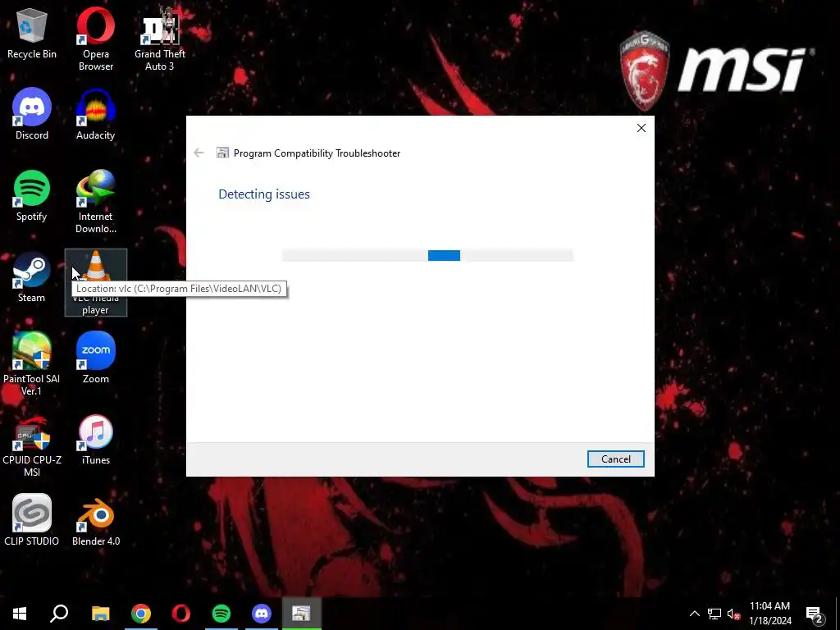The image size is (840, 630).
Task: Select the CPUID CPU-Z MSI shortcut
Action: tap(32, 445)
